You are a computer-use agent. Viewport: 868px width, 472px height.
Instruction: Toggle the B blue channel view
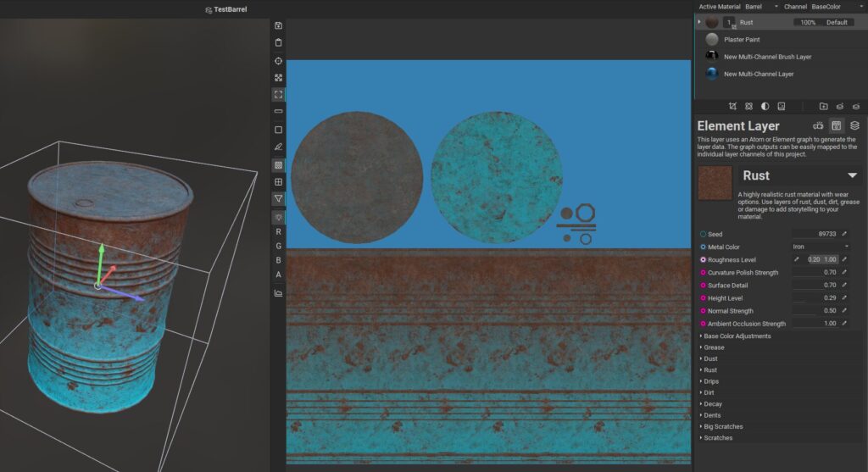pyautogui.click(x=278, y=260)
